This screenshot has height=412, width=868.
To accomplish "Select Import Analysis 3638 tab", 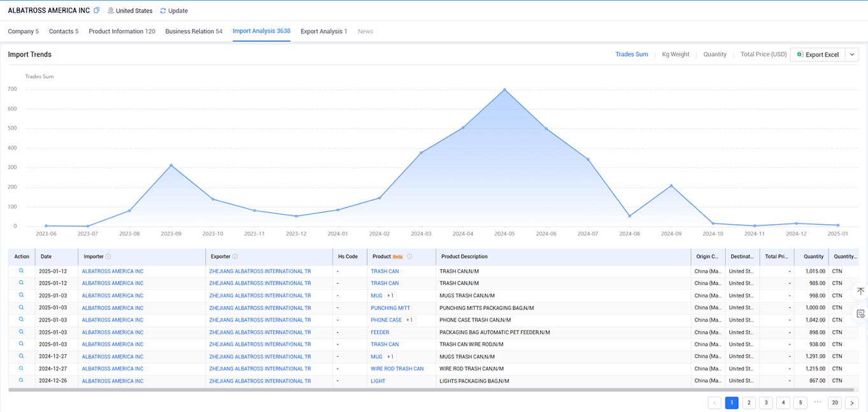I will (262, 31).
